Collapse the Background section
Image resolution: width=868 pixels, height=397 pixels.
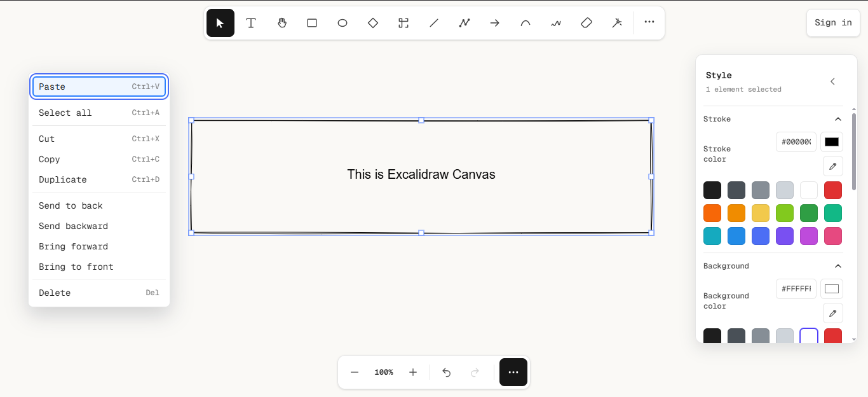[838, 266]
